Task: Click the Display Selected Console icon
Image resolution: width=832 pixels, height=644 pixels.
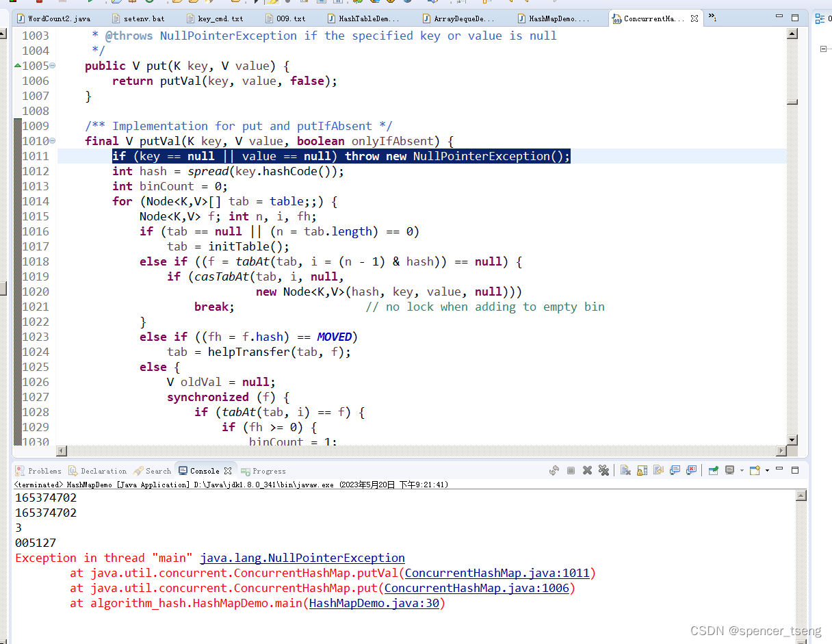Action: [x=729, y=470]
